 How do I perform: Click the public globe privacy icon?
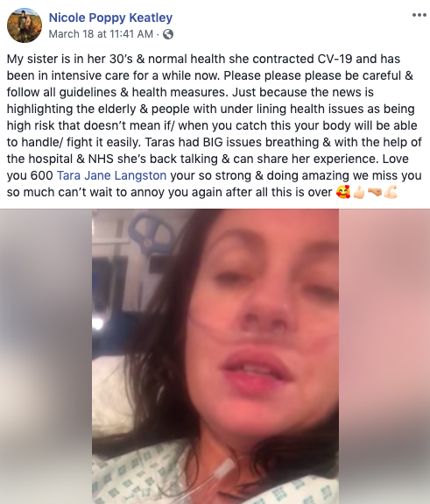(x=168, y=34)
